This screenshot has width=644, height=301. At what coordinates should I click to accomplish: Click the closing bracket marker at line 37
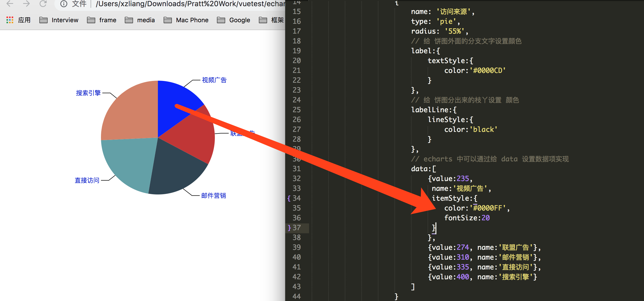[x=289, y=228]
